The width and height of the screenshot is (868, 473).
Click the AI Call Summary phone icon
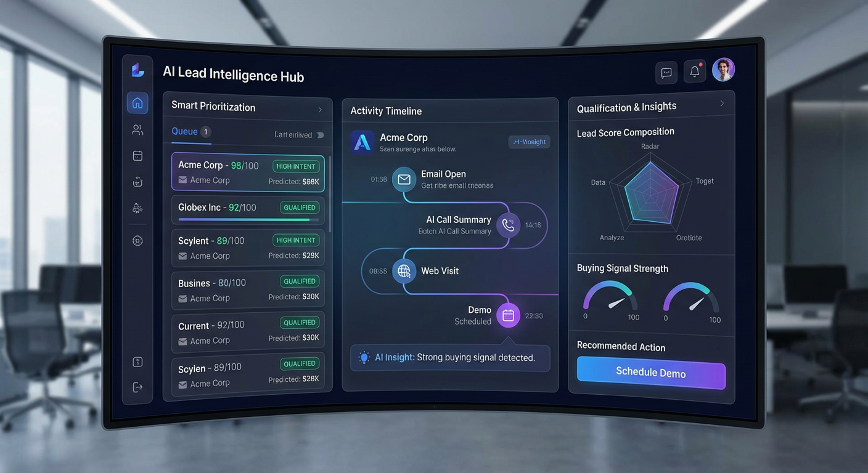(508, 225)
